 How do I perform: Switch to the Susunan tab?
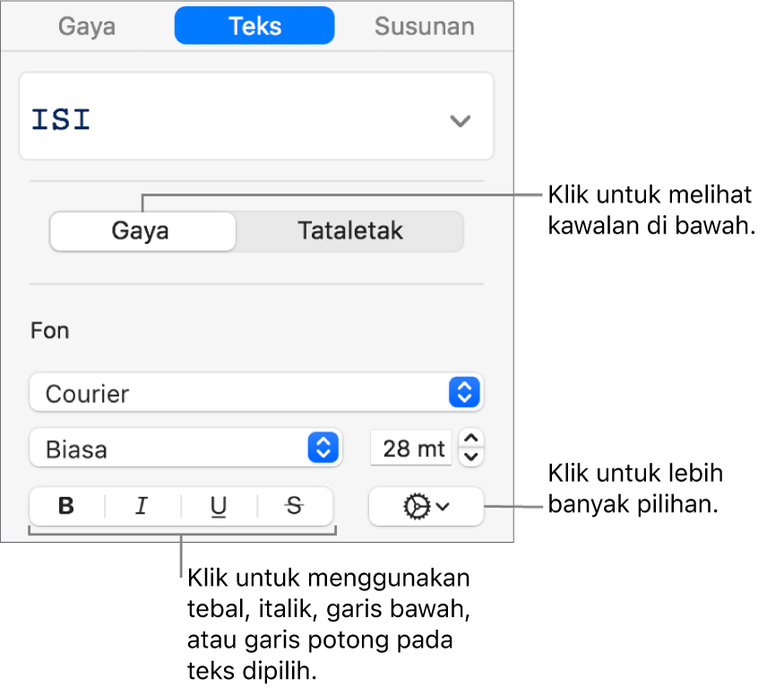424,26
